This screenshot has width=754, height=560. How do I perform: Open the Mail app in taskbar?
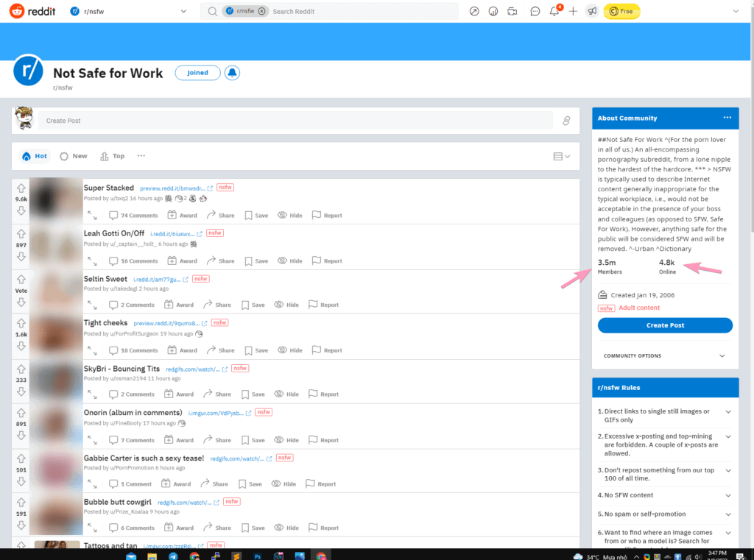(131, 556)
